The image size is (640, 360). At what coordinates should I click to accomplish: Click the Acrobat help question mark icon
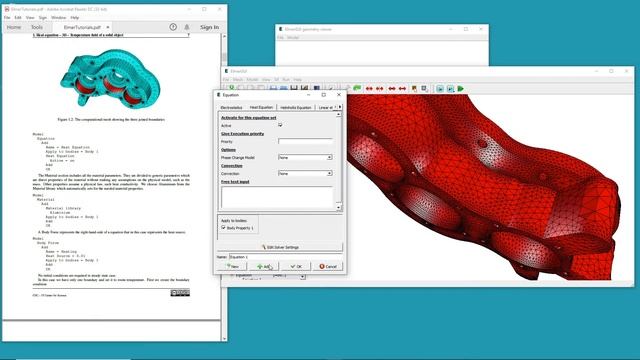[x=173, y=27]
